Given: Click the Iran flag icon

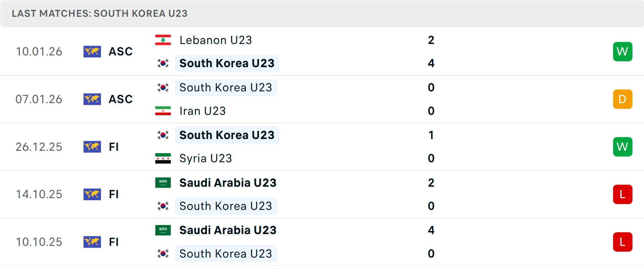Looking at the screenshot, I should (163, 111).
